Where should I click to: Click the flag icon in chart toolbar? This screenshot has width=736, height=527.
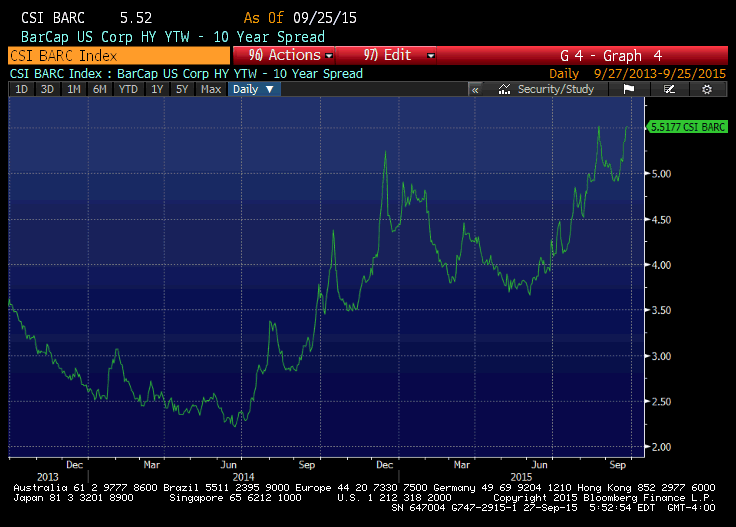tap(629, 89)
